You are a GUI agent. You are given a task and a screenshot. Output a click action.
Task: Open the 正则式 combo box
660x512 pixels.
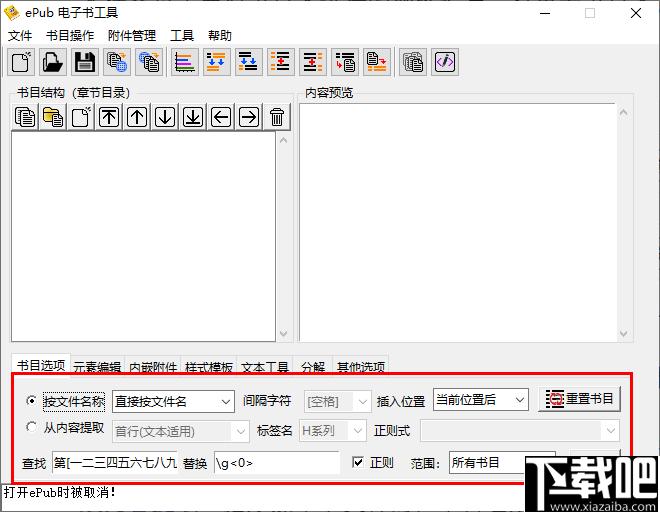(520, 430)
